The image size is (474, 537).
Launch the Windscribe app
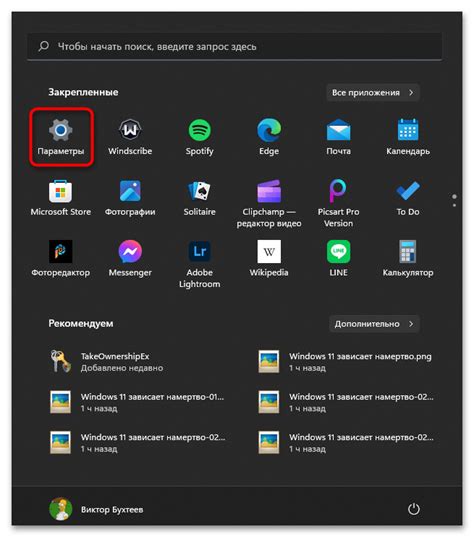click(130, 137)
